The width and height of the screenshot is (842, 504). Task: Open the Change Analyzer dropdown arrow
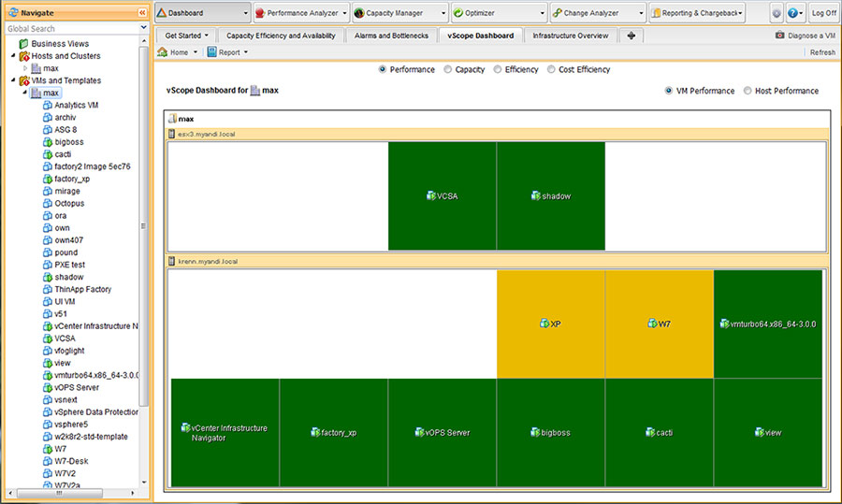pos(641,13)
